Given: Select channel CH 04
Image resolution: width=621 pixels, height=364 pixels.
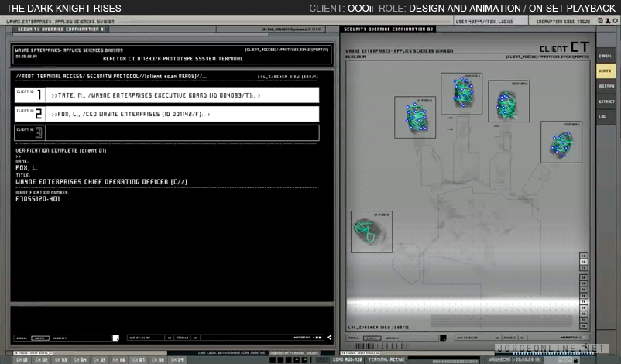Looking at the screenshot, I should coord(80,359).
